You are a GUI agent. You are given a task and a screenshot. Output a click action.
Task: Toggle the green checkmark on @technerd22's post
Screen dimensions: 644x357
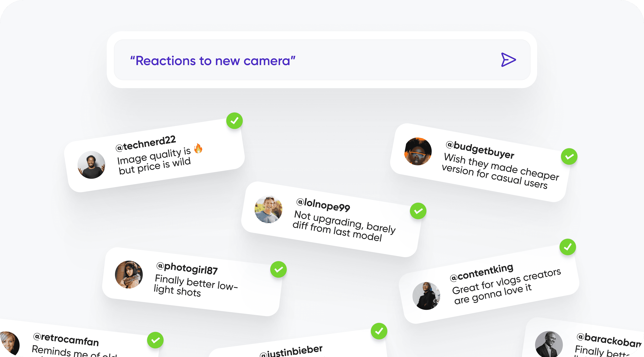(x=235, y=121)
